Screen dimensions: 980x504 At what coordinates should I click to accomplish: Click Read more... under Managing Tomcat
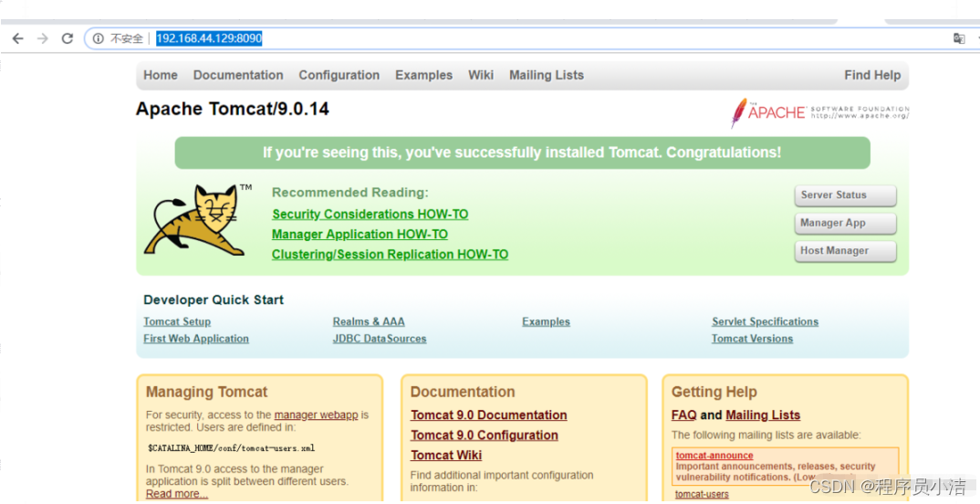coord(177,494)
